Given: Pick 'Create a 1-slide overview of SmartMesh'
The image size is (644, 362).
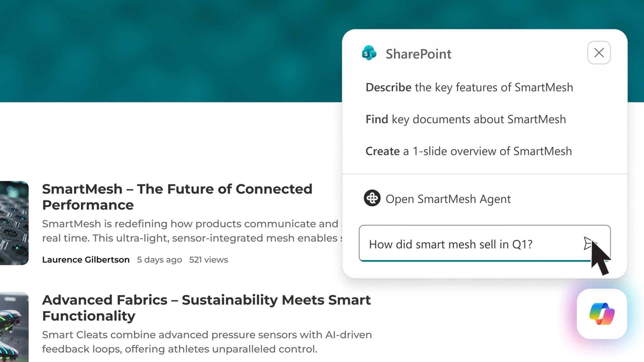Looking at the screenshot, I should point(469,151).
